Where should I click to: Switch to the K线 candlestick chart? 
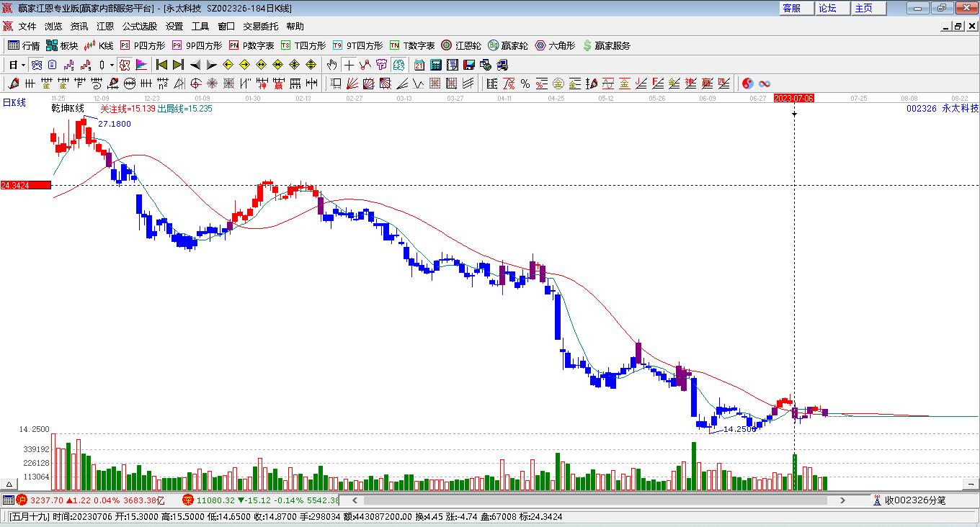pyautogui.click(x=99, y=45)
